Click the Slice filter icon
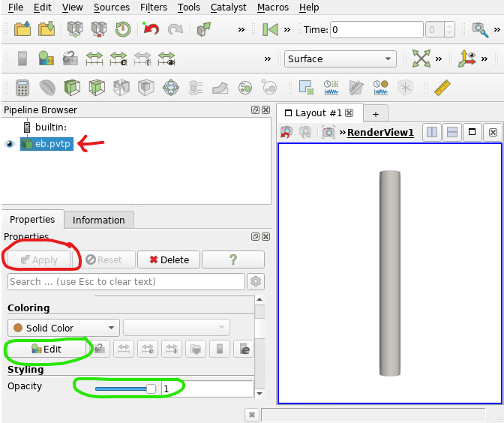 tap(96, 88)
